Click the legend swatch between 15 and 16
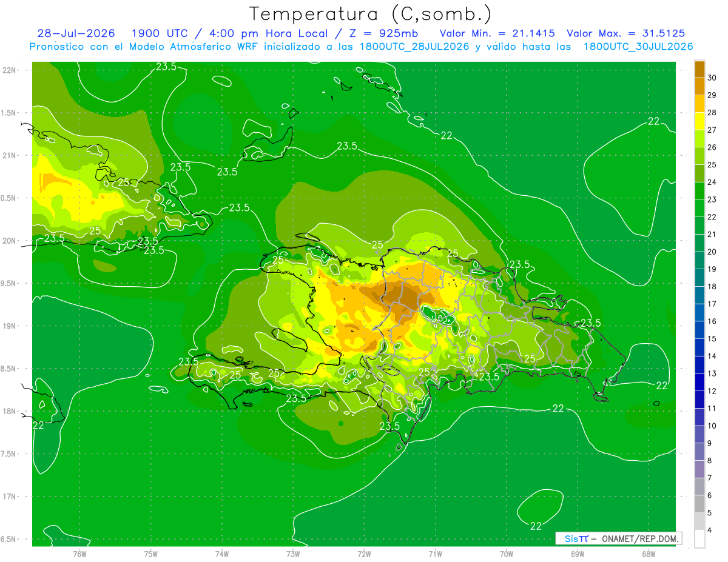Screen dimensions: 728x562 699,330
